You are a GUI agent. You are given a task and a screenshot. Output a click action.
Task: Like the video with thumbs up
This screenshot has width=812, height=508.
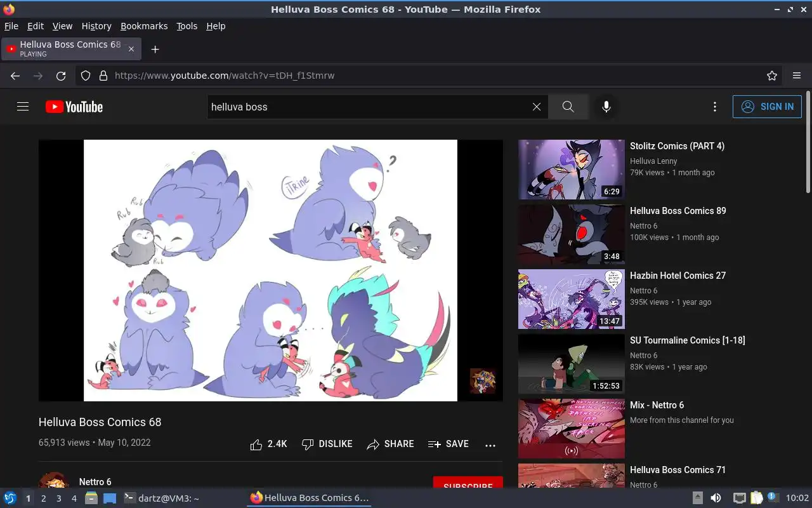[268, 444]
